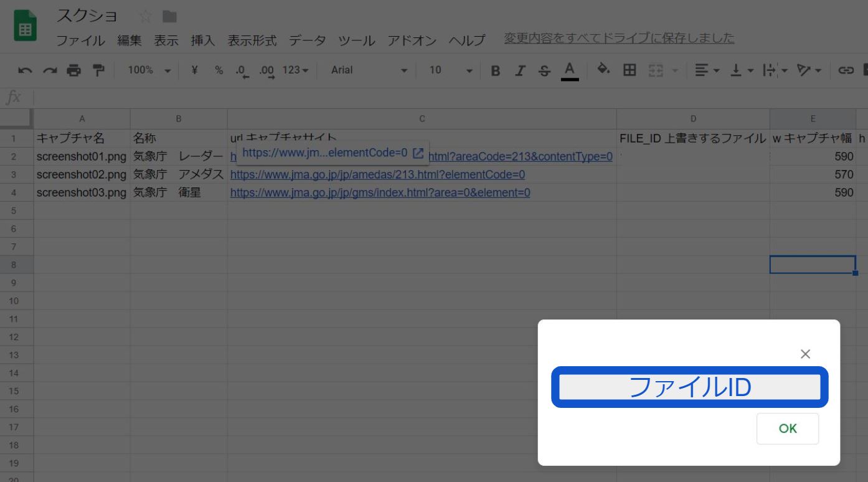Viewport: 868px width, 482px height.
Task: Select column E header
Action: [813, 119]
